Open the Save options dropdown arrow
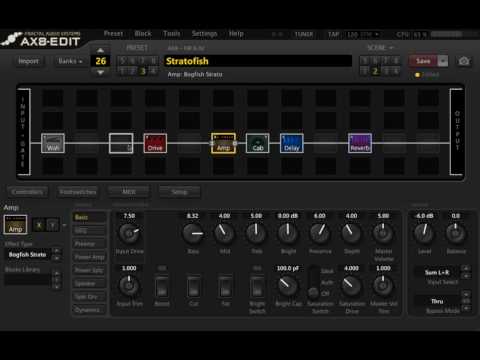Image resolution: width=480 pixels, height=360 pixels. pos(443,61)
